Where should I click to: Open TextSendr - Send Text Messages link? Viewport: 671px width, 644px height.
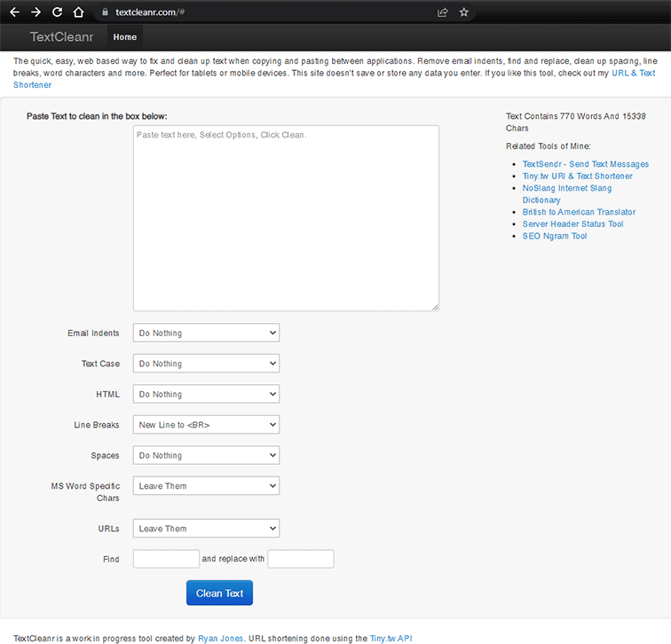[x=586, y=164]
